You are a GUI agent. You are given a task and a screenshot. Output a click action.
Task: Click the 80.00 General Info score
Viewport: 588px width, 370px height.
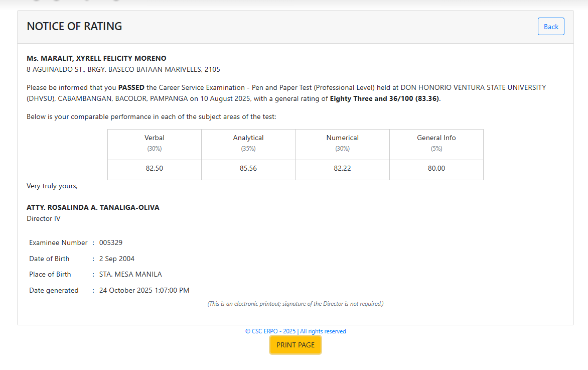pyautogui.click(x=436, y=169)
